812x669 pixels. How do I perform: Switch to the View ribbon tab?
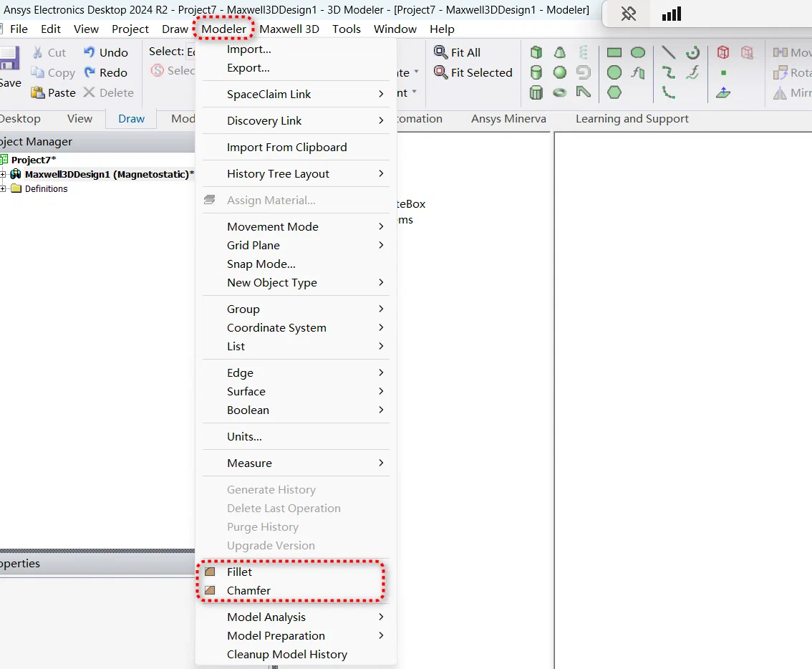click(x=79, y=119)
